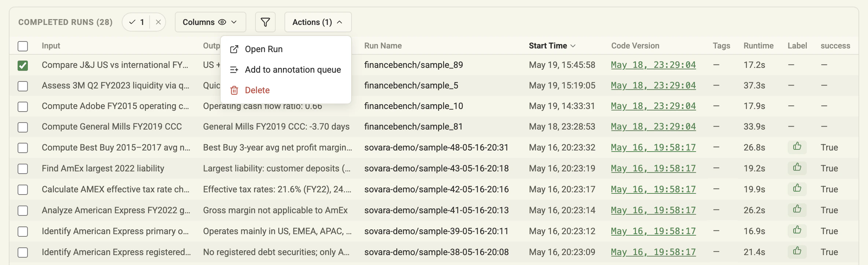Open code version link for sample_5 run

click(653, 86)
